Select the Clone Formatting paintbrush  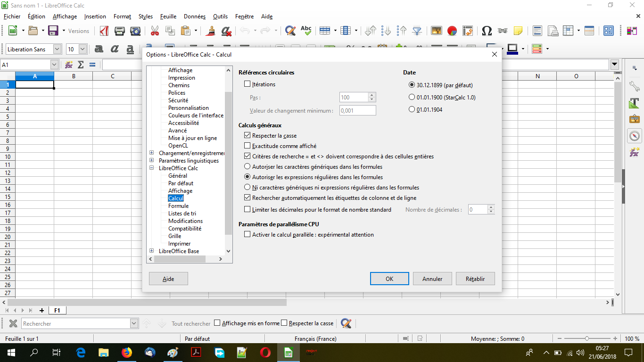pos(211,31)
